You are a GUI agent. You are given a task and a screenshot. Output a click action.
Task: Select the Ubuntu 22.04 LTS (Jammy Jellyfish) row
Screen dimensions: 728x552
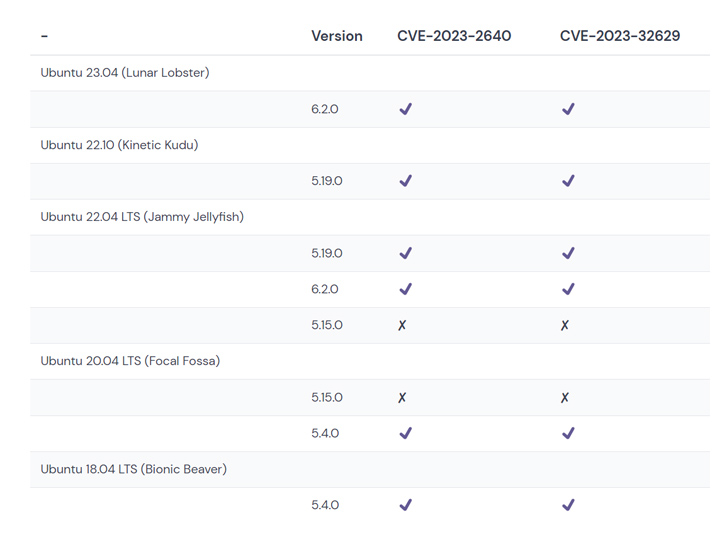coord(370,217)
